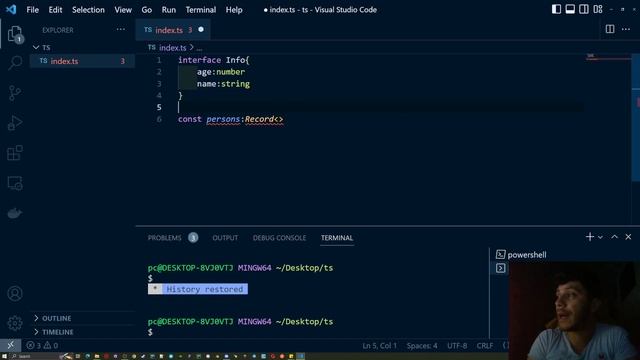Maximize the terminal panel size
The width and height of the screenshot is (640, 360).
pyautogui.click(x=614, y=237)
